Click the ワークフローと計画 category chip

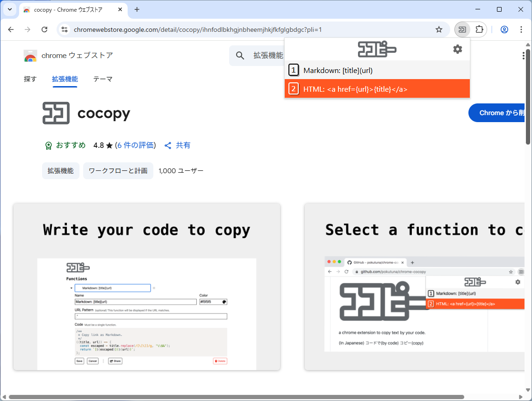coord(118,171)
